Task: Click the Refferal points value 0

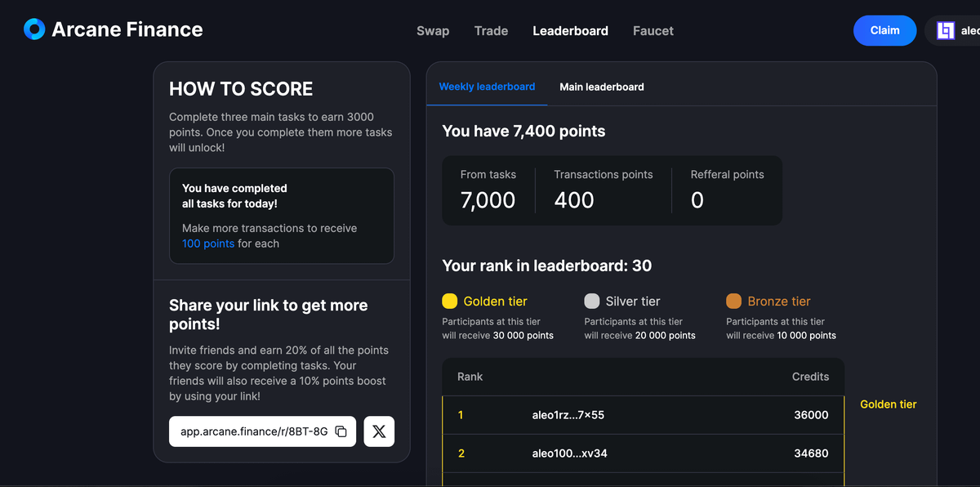Action: pyautogui.click(x=697, y=200)
